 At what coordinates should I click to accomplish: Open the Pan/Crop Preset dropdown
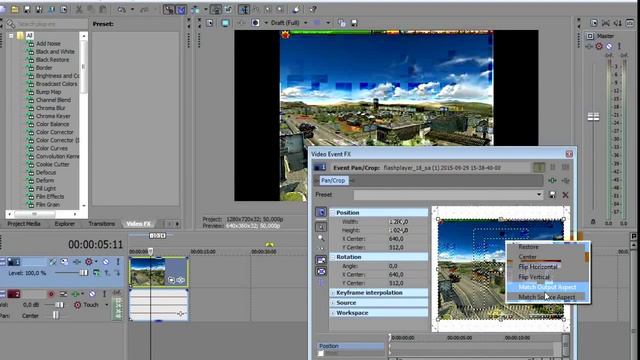(x=539, y=195)
